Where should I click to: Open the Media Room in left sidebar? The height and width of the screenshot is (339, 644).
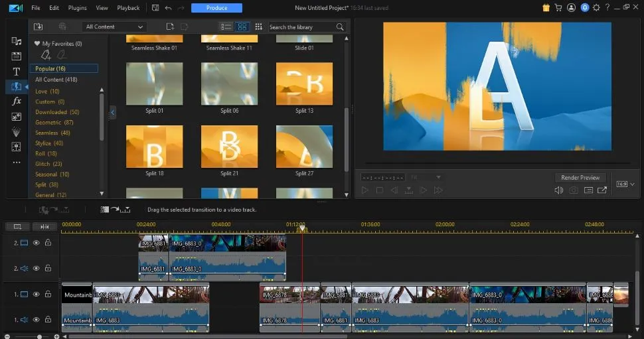pos(17,41)
